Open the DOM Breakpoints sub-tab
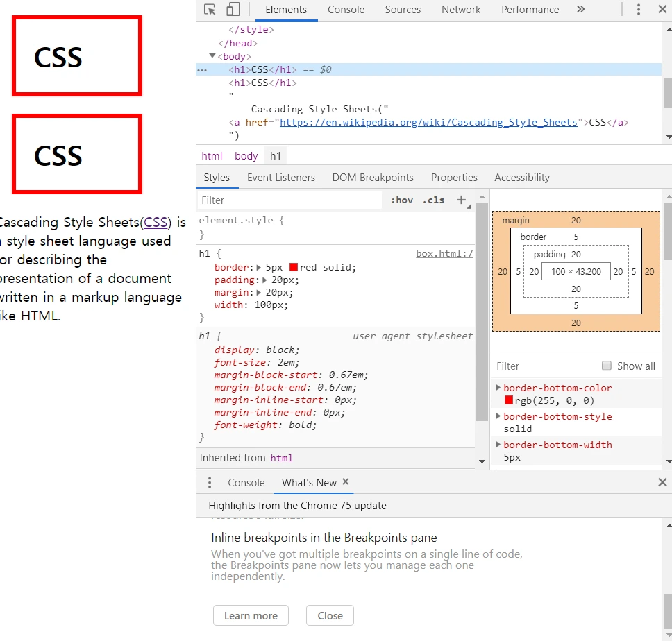 [372, 178]
